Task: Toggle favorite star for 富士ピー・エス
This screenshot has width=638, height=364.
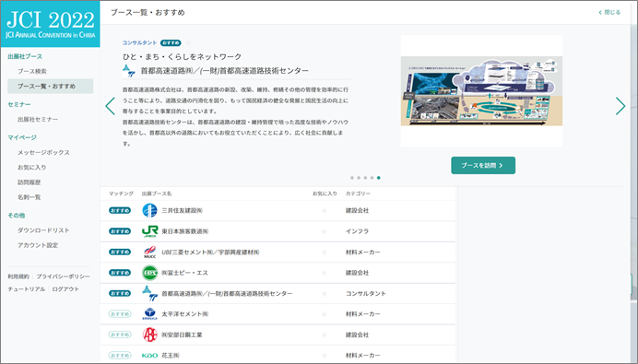Action: point(325,273)
